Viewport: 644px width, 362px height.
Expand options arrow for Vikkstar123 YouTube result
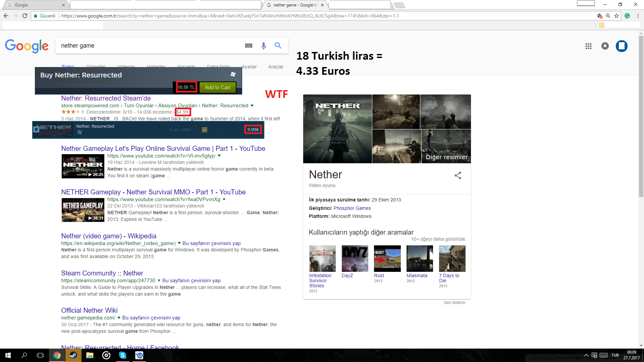224,199
